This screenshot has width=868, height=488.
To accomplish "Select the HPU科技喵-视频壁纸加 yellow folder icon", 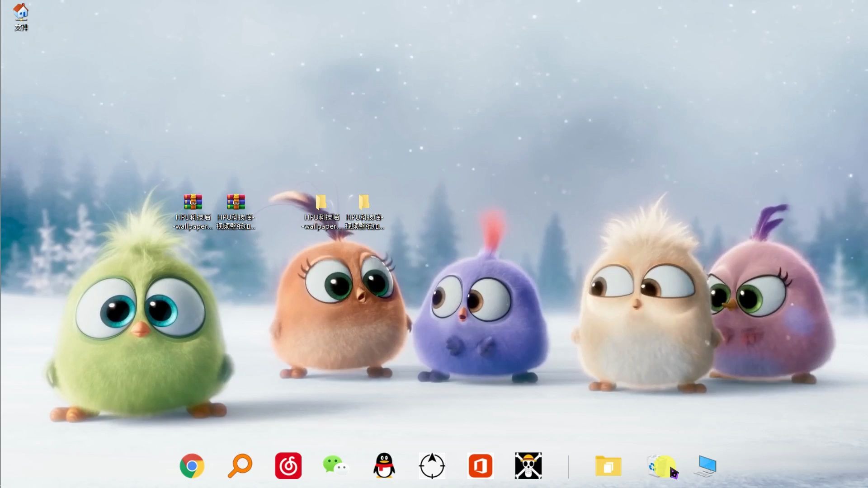I will (x=364, y=202).
